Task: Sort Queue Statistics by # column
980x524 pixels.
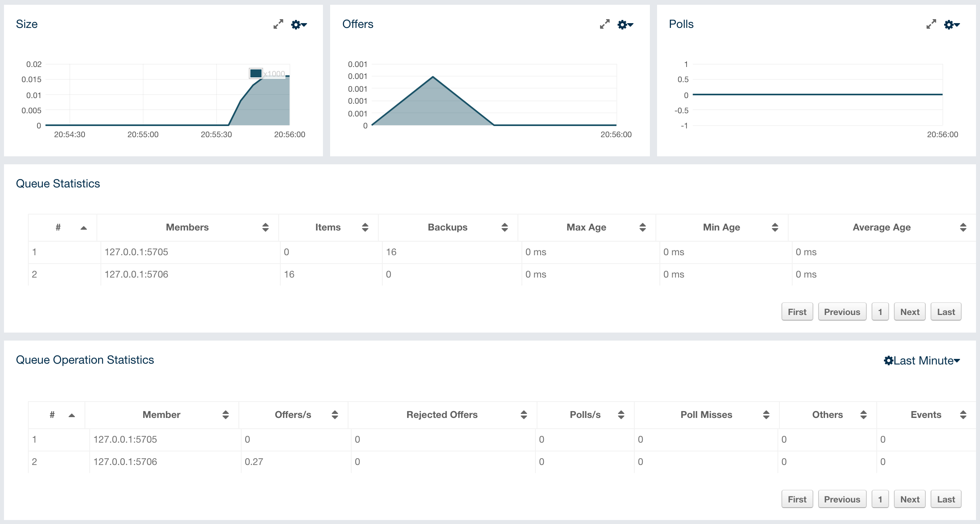Action: click(63, 227)
